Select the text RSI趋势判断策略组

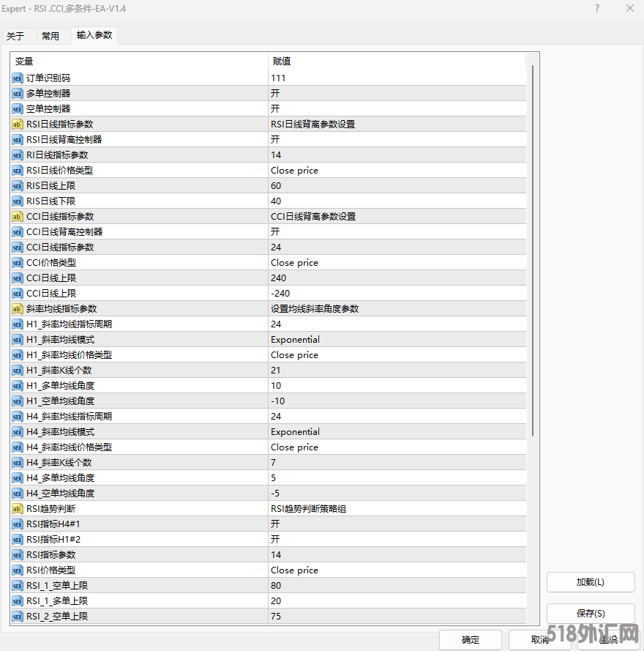[x=308, y=508]
